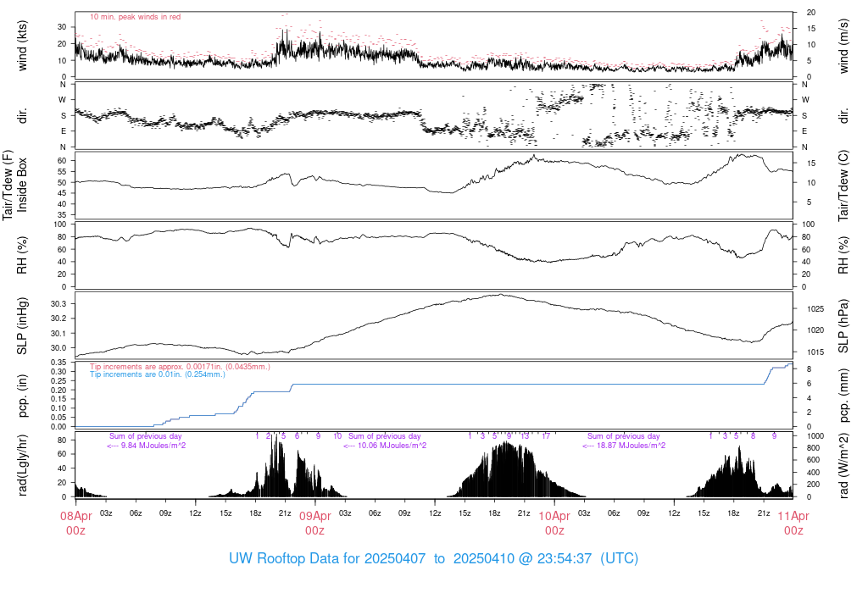This screenshot has width=868, height=593.
Task: Click the '11Apr 00z' date label
Action: point(793,524)
